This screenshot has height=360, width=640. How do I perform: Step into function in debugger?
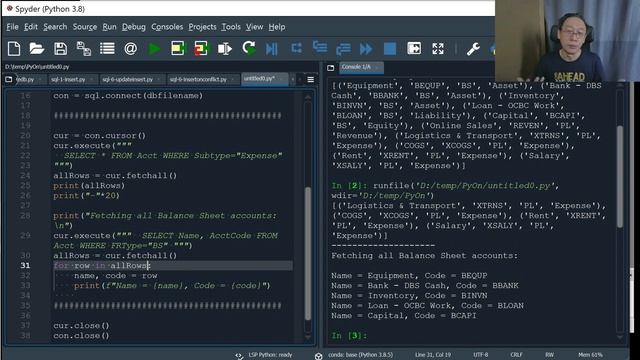(320, 48)
